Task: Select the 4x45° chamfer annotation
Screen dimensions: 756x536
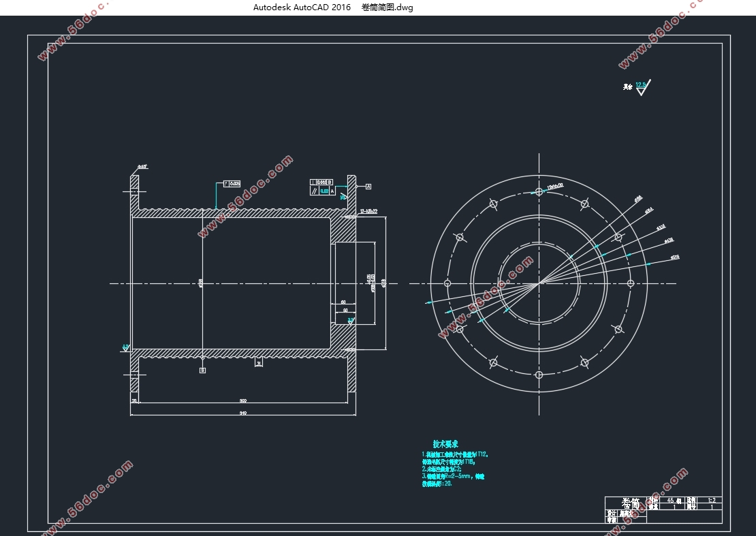Action: [142, 167]
